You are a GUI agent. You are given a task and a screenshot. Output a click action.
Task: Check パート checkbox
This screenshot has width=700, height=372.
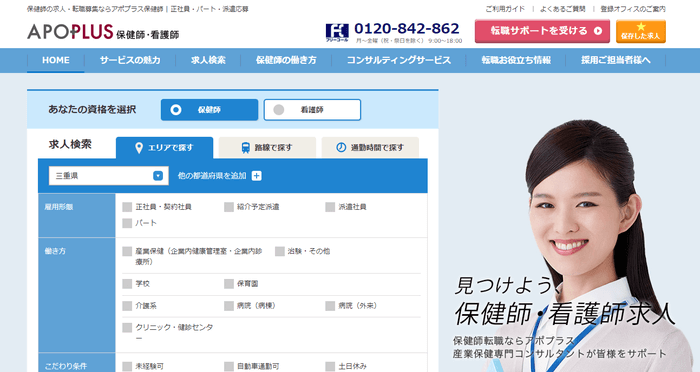tap(127, 223)
